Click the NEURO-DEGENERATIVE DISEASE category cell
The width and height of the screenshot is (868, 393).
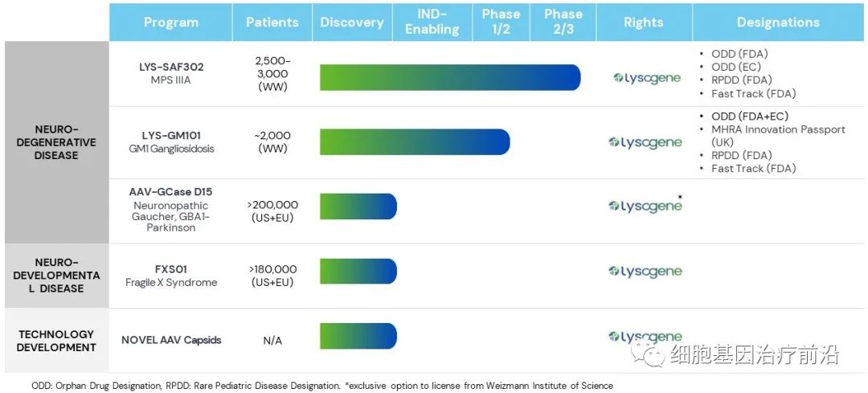coord(56,142)
